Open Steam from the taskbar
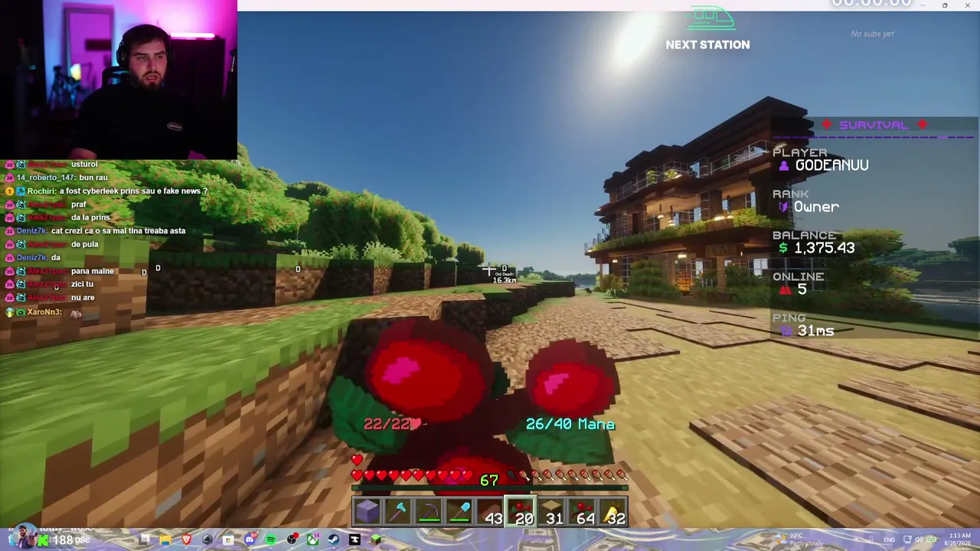 click(334, 540)
